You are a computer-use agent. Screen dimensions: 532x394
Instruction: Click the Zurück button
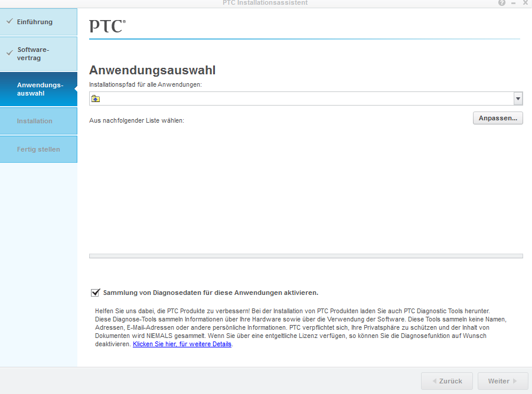[x=447, y=381]
